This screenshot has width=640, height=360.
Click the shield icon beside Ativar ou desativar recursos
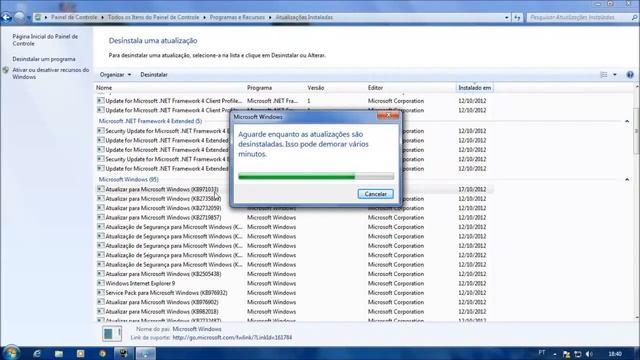pyautogui.click(x=5, y=70)
